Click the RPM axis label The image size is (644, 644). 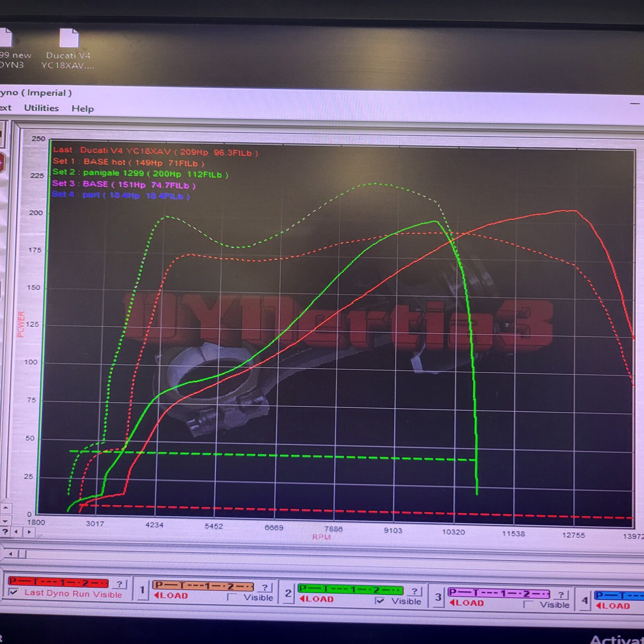click(321, 537)
